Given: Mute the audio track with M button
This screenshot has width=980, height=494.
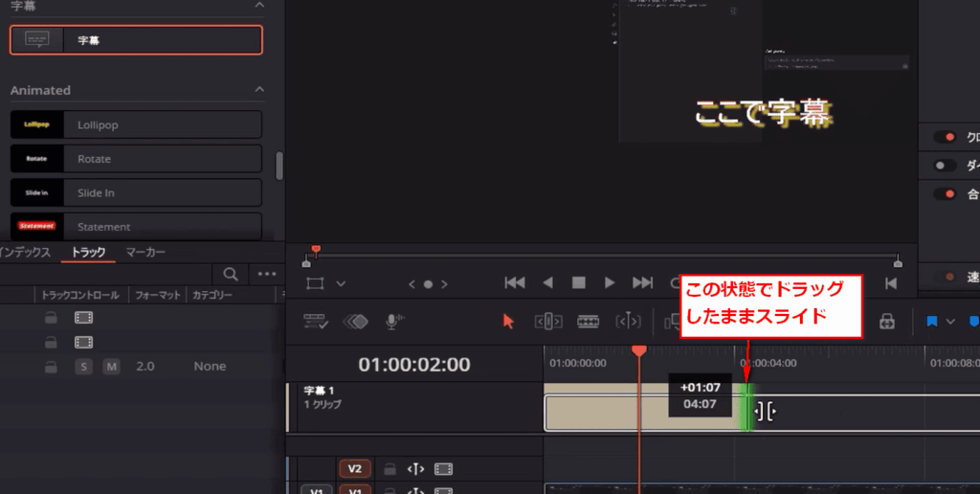Looking at the screenshot, I should 111,367.
